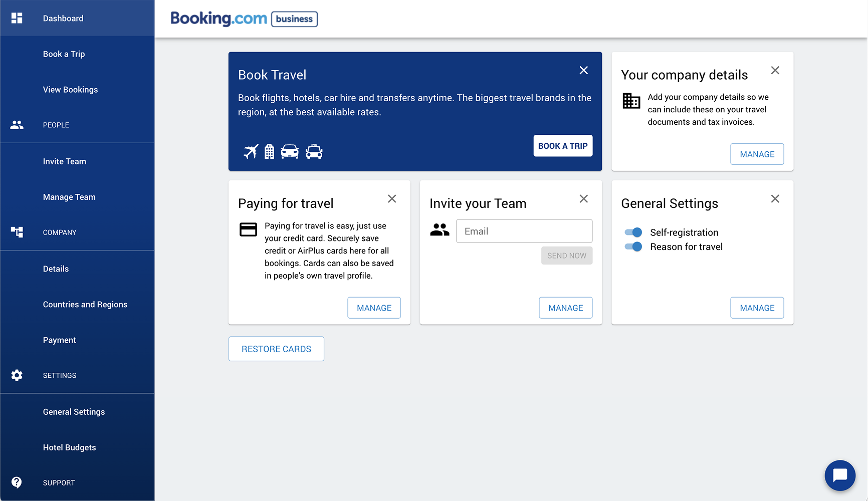Click the Dashboard grid icon

click(x=17, y=18)
